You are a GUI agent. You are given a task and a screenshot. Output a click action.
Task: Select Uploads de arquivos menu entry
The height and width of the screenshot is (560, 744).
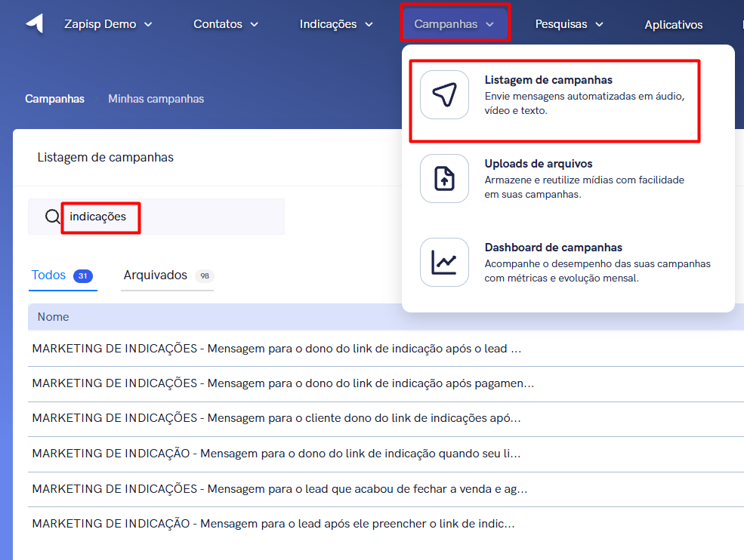coord(568,179)
